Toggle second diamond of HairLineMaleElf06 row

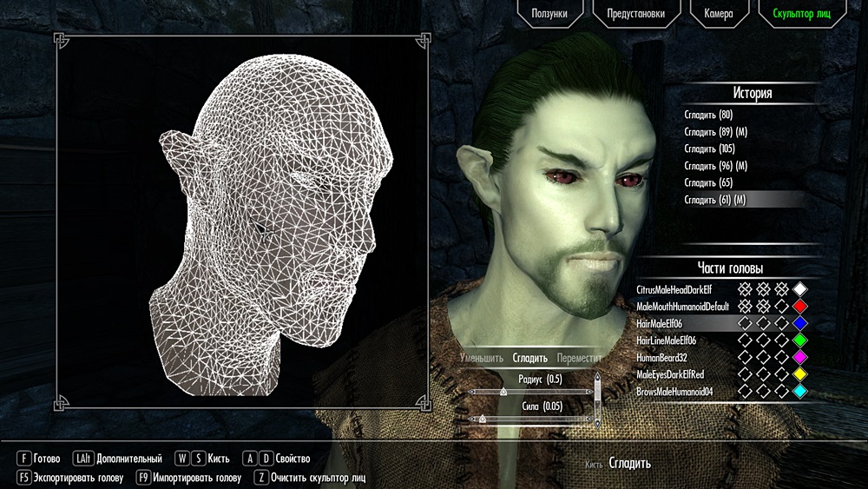click(763, 340)
